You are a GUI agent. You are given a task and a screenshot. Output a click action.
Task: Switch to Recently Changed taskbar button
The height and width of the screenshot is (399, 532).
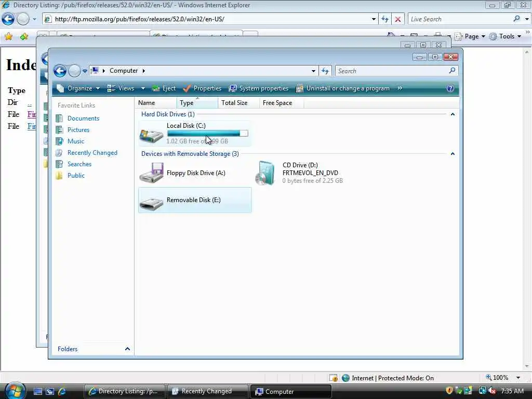(x=207, y=391)
